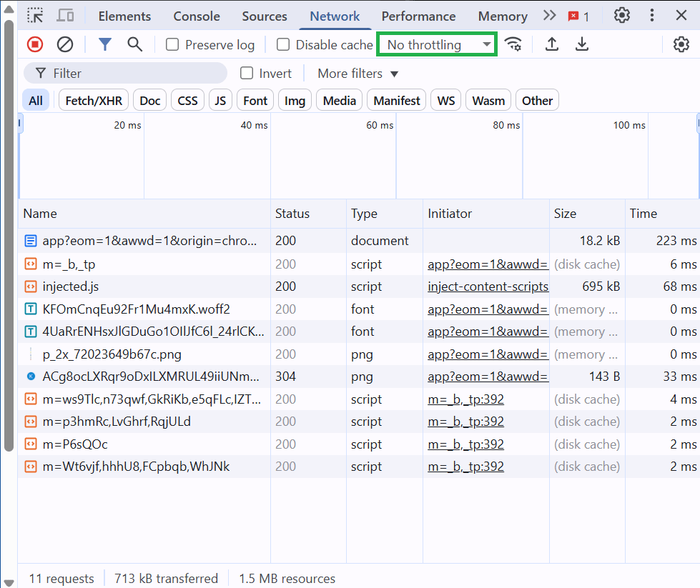Click the document icon of the app?eom request
Image resolution: width=700 pixels, height=588 pixels.
[x=30, y=241]
